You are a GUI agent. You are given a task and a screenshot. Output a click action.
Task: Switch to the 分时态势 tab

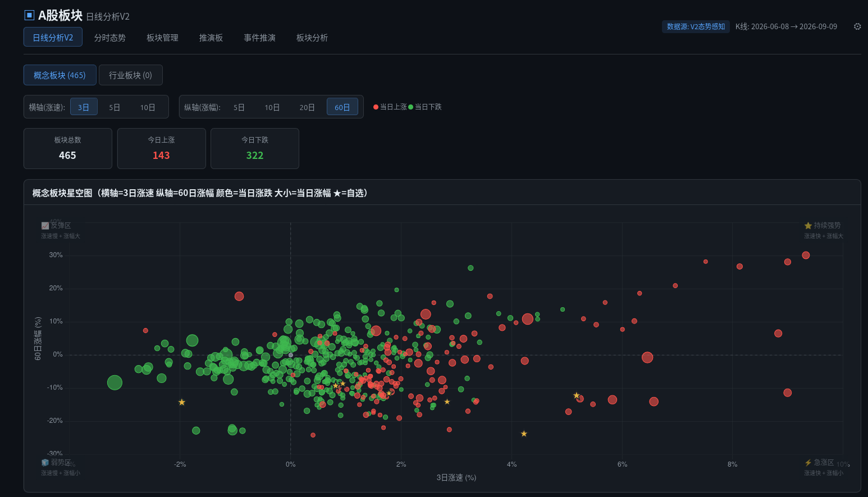(110, 38)
